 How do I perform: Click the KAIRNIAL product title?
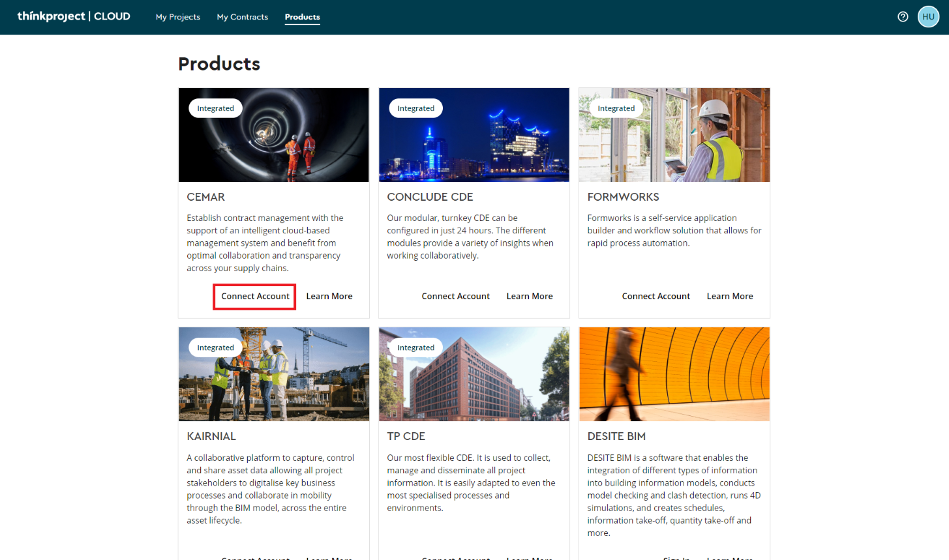211,436
